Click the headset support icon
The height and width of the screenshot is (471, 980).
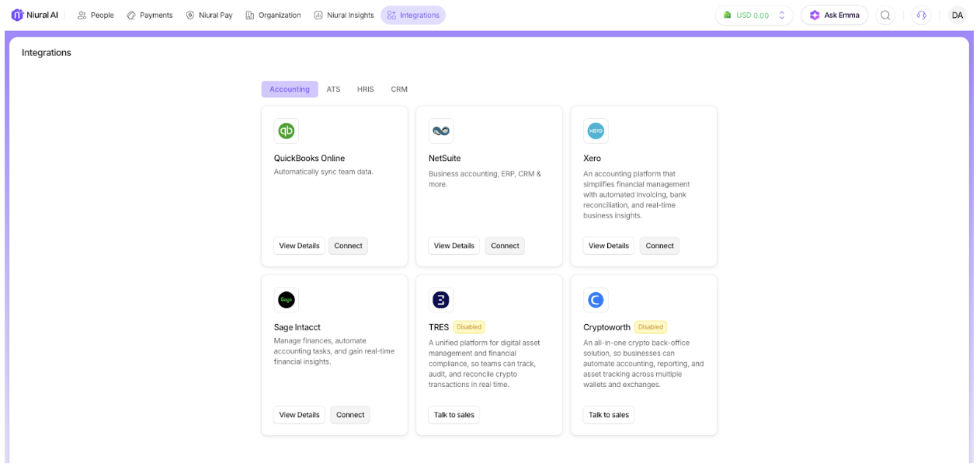922,15
